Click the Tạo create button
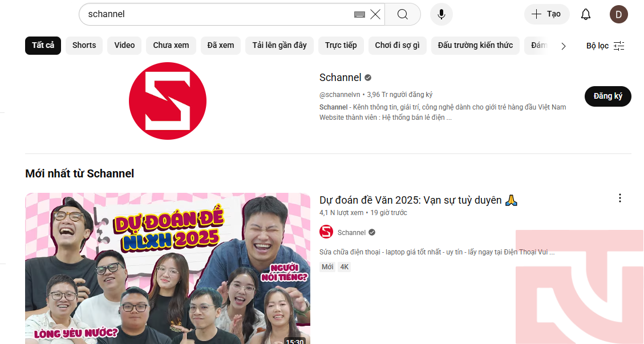The width and height of the screenshot is (644, 344). click(546, 14)
